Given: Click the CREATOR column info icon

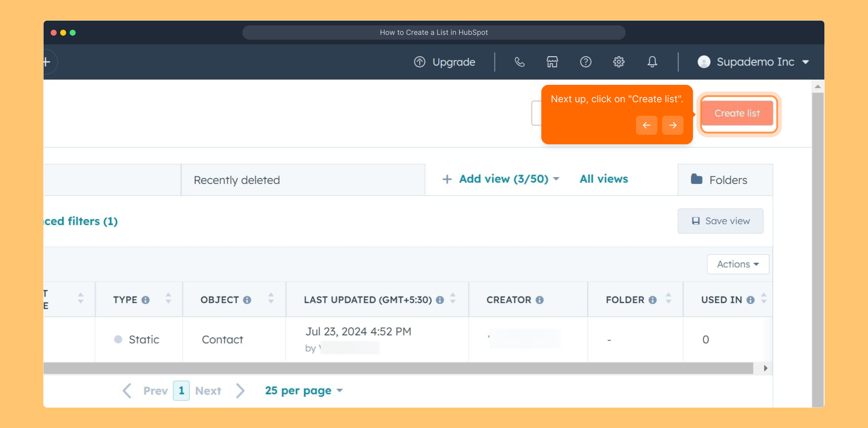Looking at the screenshot, I should point(539,300).
